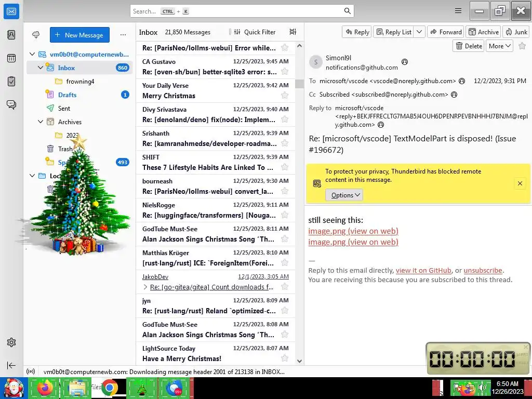
Task: Collapse the vm0b0t account tree
Action: (x=32, y=54)
